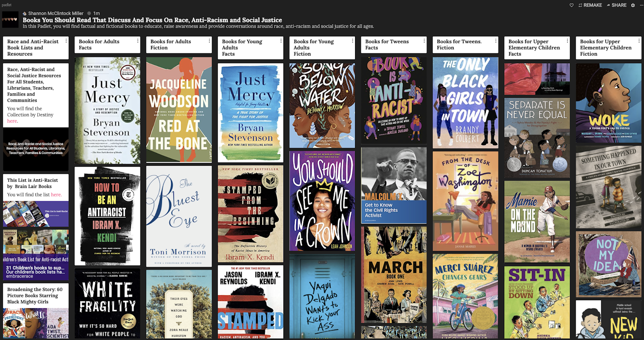Open menu for Books for Tweens Facts column

424,41
